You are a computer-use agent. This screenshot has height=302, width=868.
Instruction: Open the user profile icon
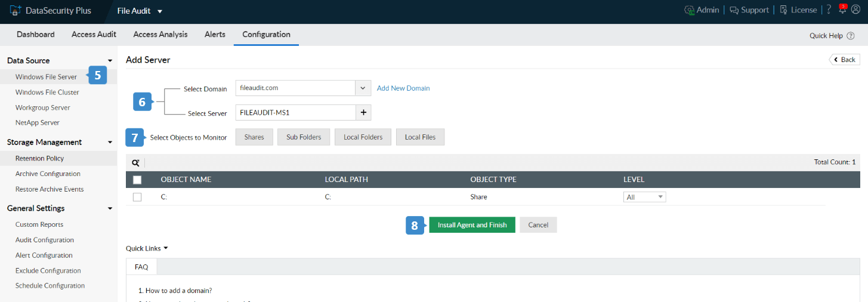point(855,10)
